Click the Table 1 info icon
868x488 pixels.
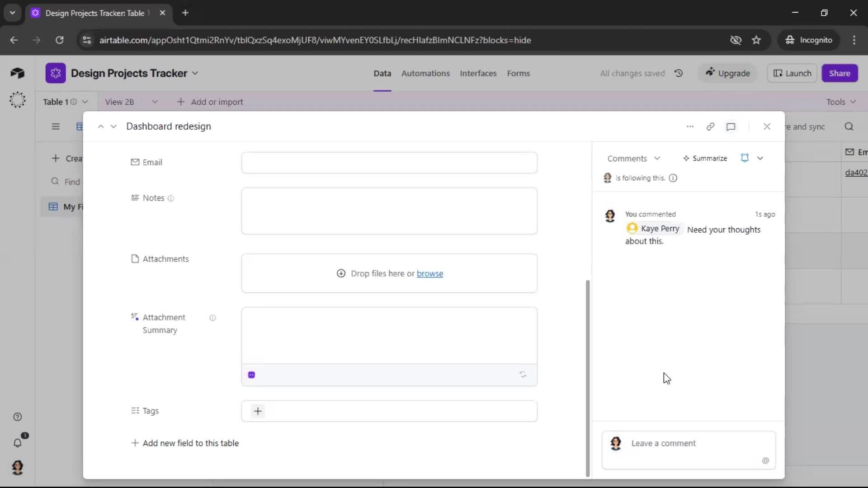tap(73, 102)
